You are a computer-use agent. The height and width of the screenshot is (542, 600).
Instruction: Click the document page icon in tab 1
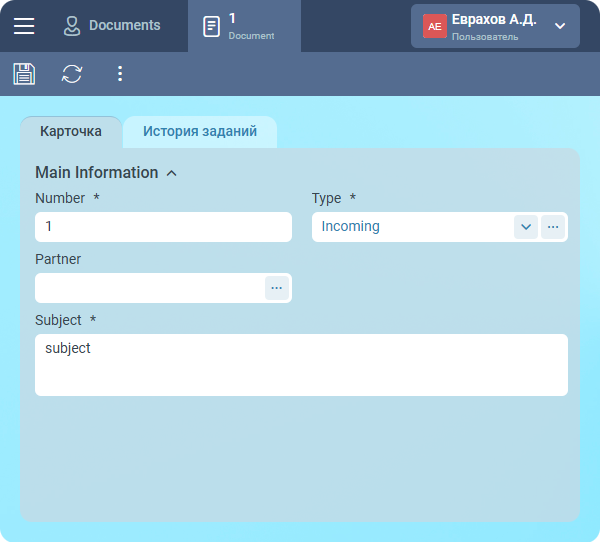211,26
